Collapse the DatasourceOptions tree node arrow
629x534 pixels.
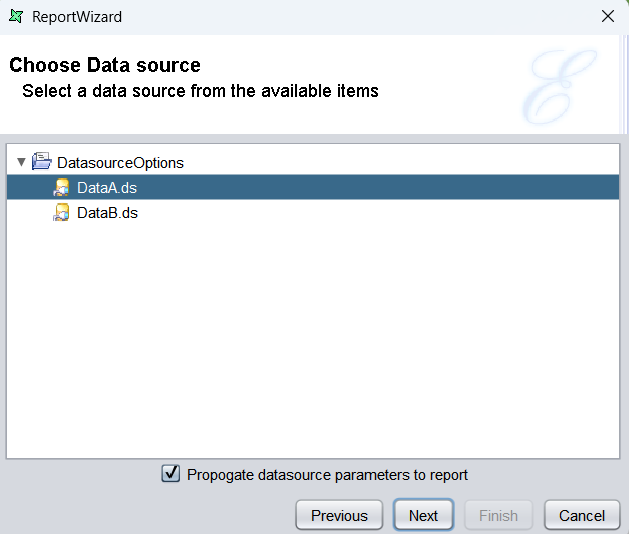tap(21, 162)
